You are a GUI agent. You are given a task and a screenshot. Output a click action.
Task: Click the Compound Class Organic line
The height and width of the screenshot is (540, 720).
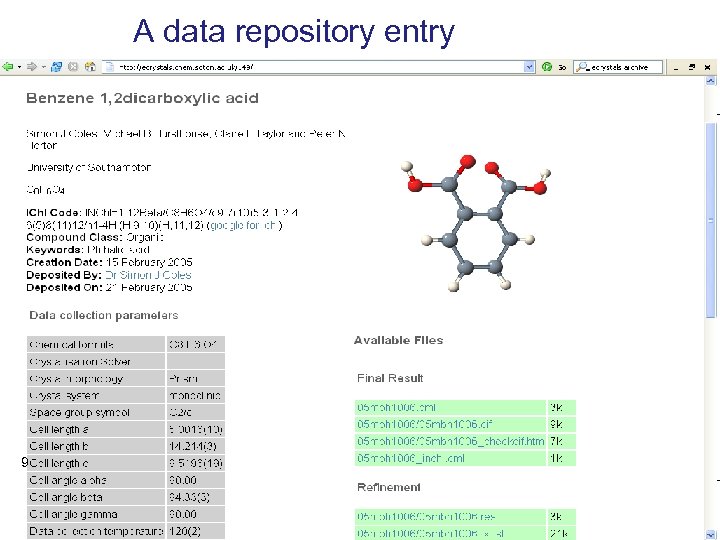pyautogui.click(x=95, y=237)
